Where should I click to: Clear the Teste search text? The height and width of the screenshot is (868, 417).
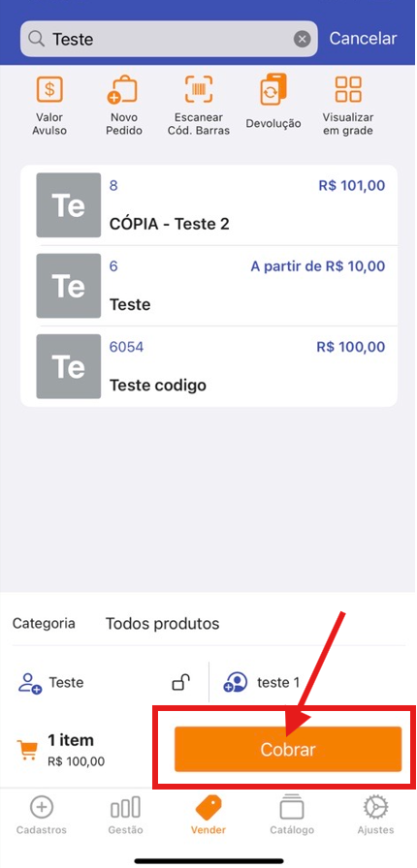click(302, 39)
